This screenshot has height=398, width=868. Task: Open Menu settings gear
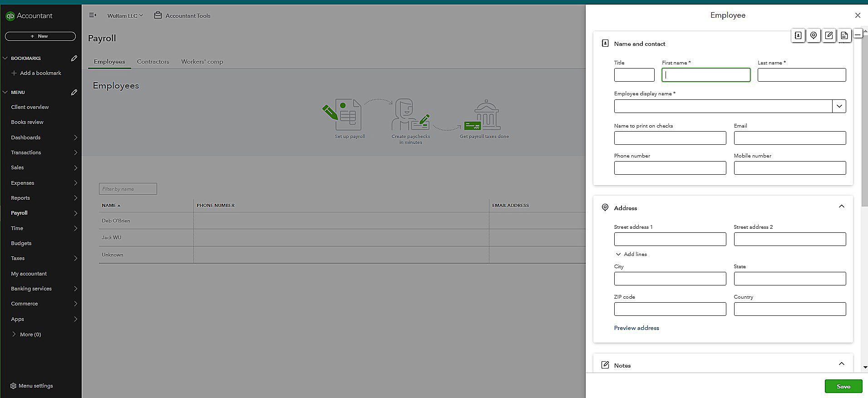point(13,386)
